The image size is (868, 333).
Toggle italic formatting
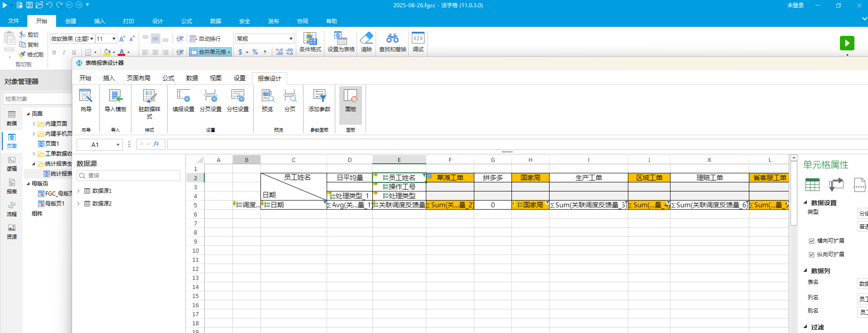pos(64,52)
